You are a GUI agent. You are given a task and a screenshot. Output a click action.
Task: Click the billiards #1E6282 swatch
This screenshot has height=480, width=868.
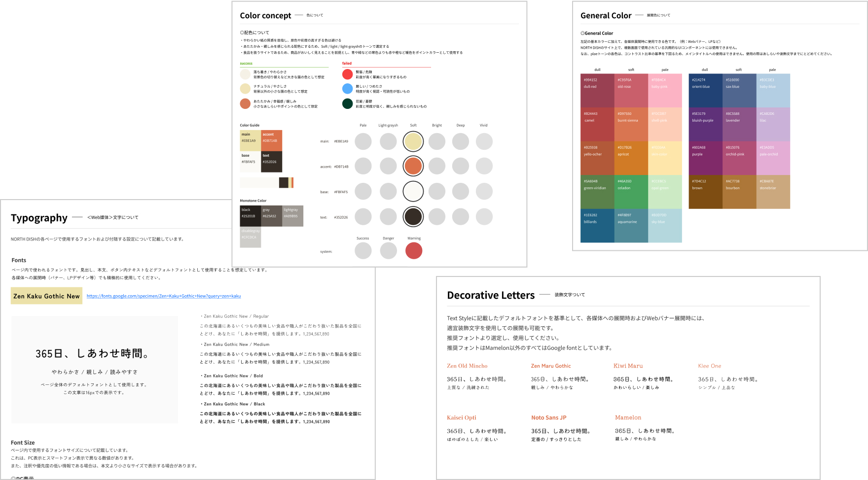pos(597,226)
